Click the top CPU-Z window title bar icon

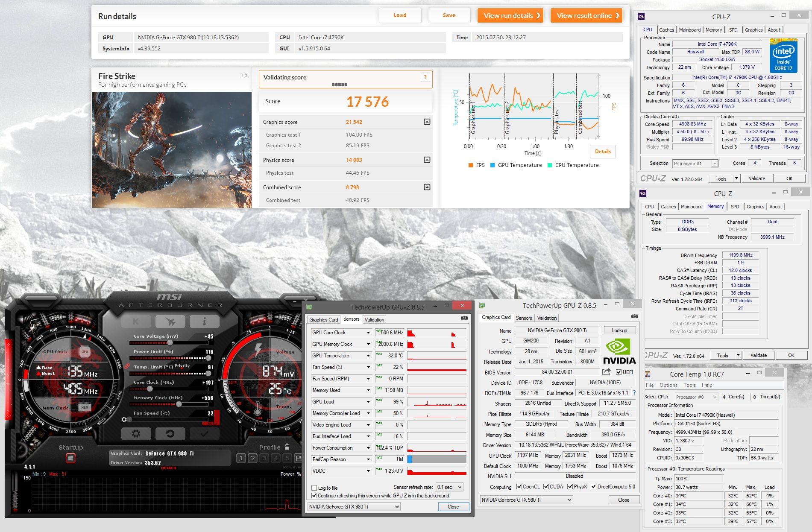coord(641,17)
